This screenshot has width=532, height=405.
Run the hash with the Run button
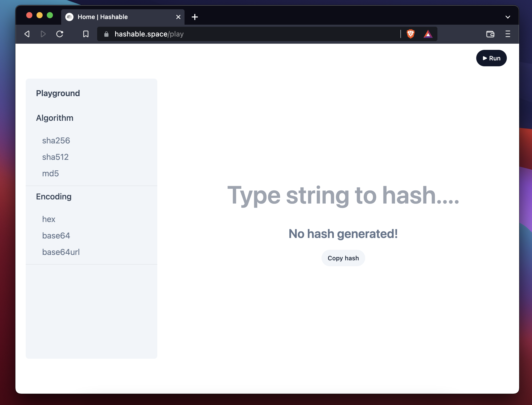click(491, 58)
